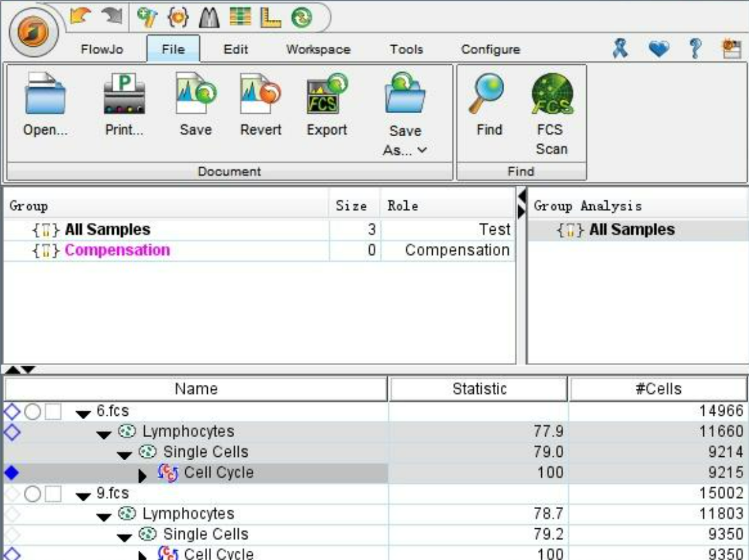Click the Size column header
The width and height of the screenshot is (749, 560).
[354, 206]
